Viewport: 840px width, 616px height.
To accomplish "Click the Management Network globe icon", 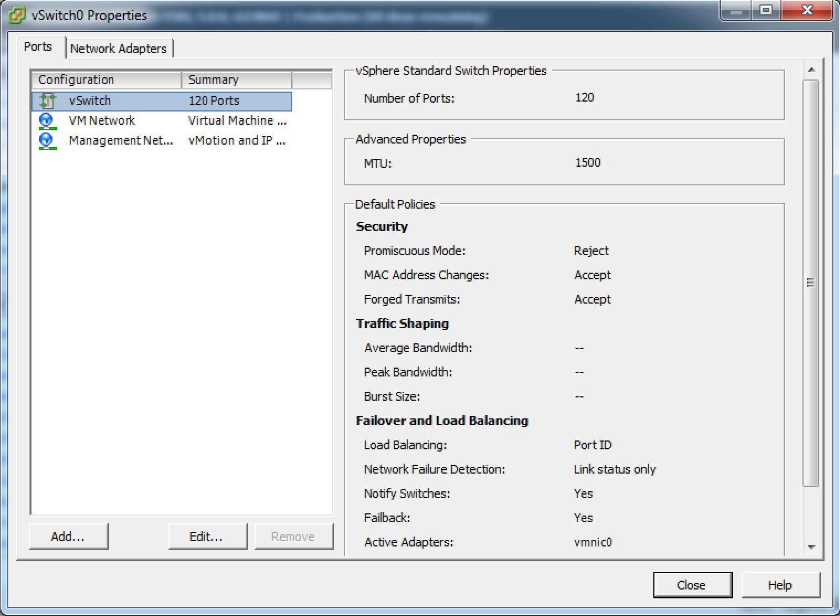I will (47, 141).
